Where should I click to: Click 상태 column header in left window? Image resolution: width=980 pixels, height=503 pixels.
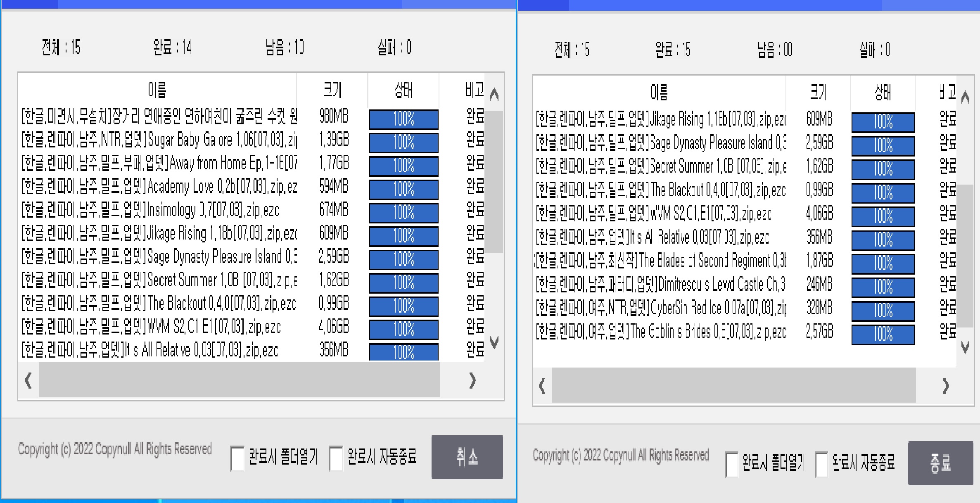click(403, 90)
